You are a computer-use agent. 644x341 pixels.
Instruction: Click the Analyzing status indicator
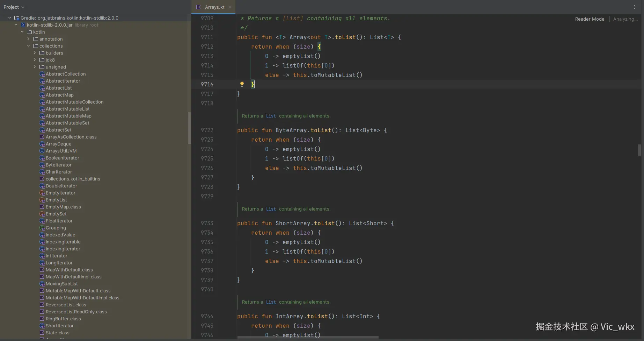tap(625, 19)
